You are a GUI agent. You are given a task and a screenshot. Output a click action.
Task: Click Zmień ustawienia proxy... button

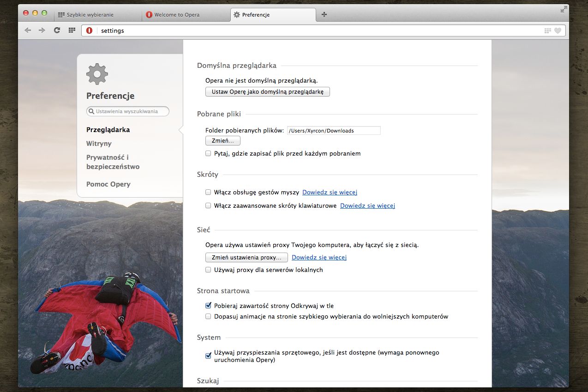click(x=246, y=257)
